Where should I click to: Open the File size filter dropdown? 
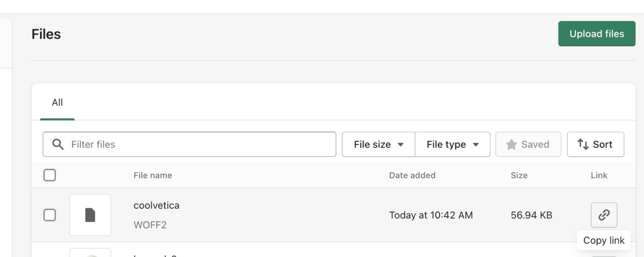[378, 144]
